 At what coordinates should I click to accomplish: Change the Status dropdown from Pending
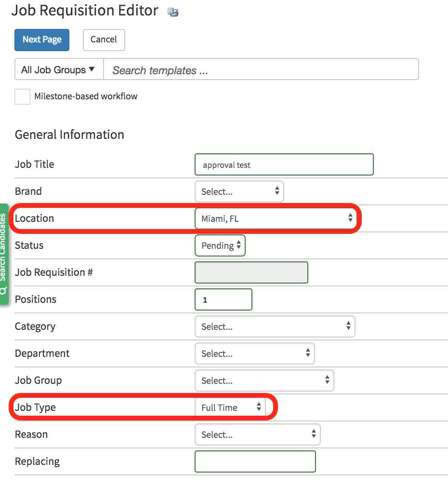220,245
